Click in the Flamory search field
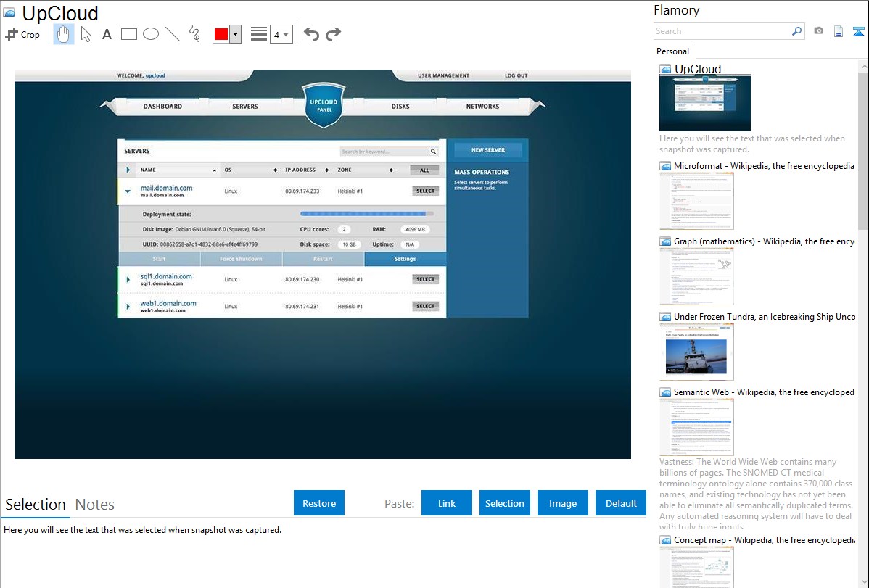This screenshot has height=588, width=869. [x=722, y=31]
